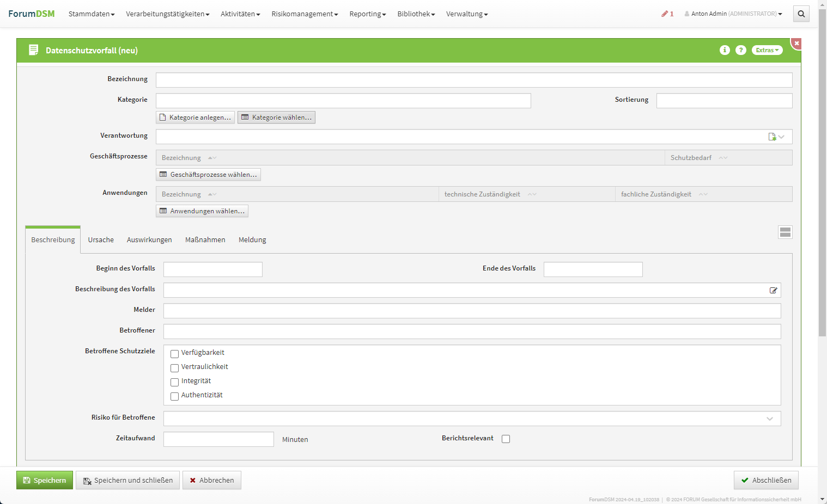Switch to the Maßnahmen tab
Screen dimensions: 827x504
pos(205,240)
